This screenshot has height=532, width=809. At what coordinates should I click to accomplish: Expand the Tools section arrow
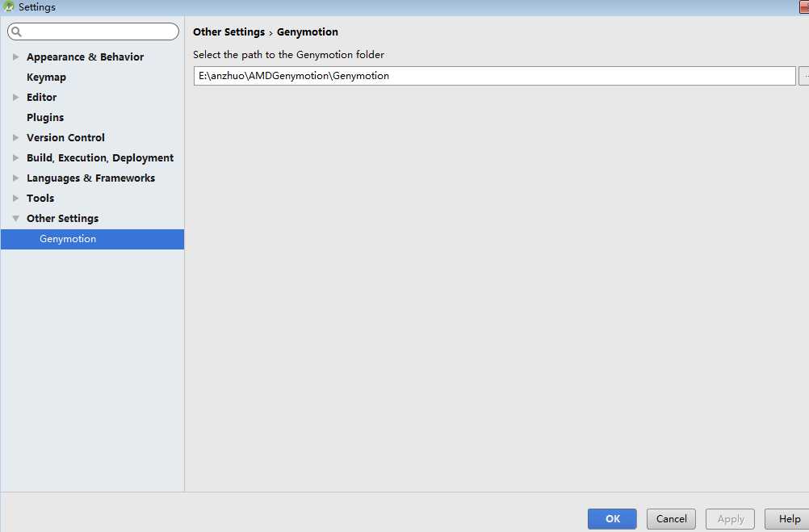pos(15,198)
